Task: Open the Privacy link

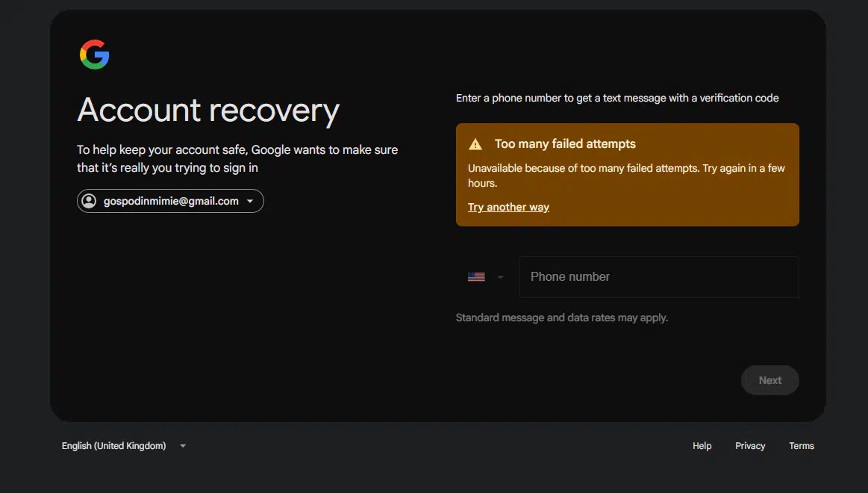Action: point(750,446)
